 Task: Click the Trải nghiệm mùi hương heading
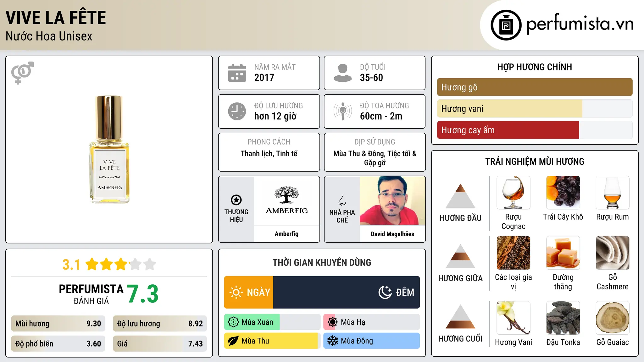(535, 162)
